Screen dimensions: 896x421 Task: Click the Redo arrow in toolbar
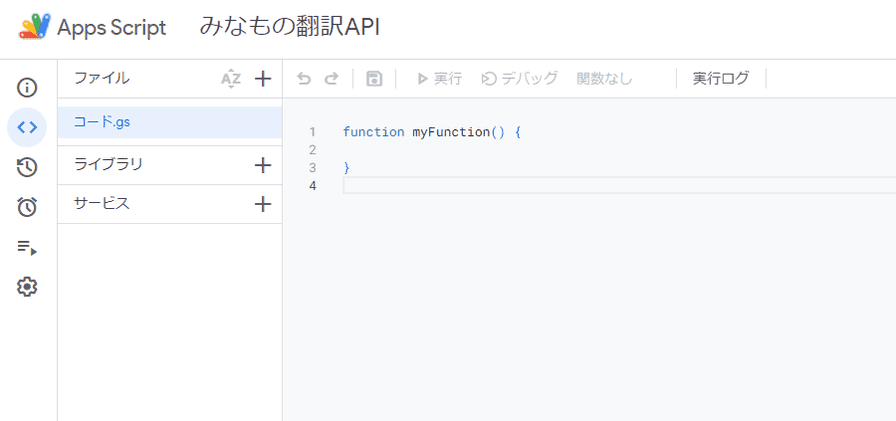[x=331, y=79]
